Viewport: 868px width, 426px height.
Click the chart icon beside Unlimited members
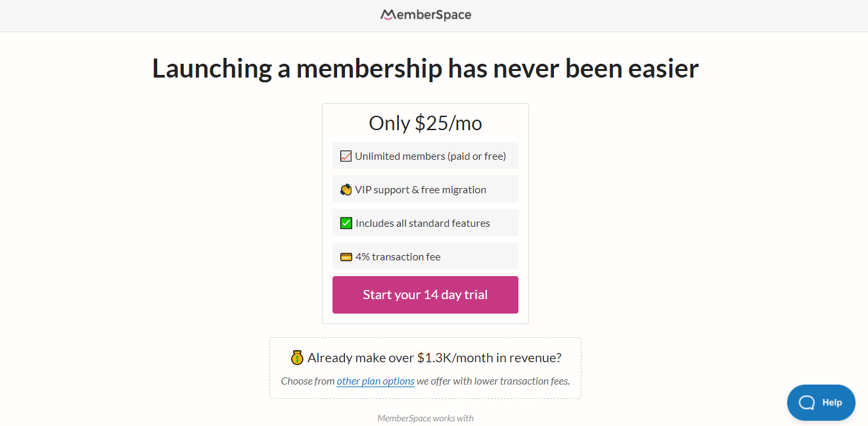coord(346,156)
